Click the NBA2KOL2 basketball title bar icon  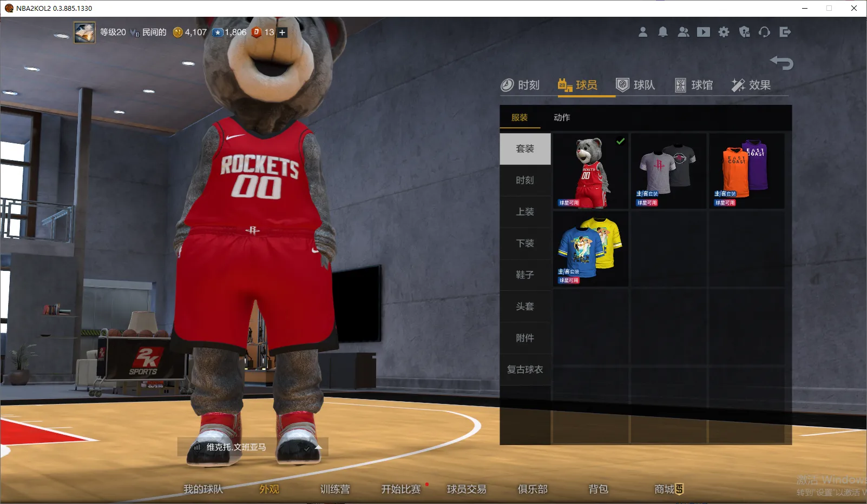click(x=9, y=8)
